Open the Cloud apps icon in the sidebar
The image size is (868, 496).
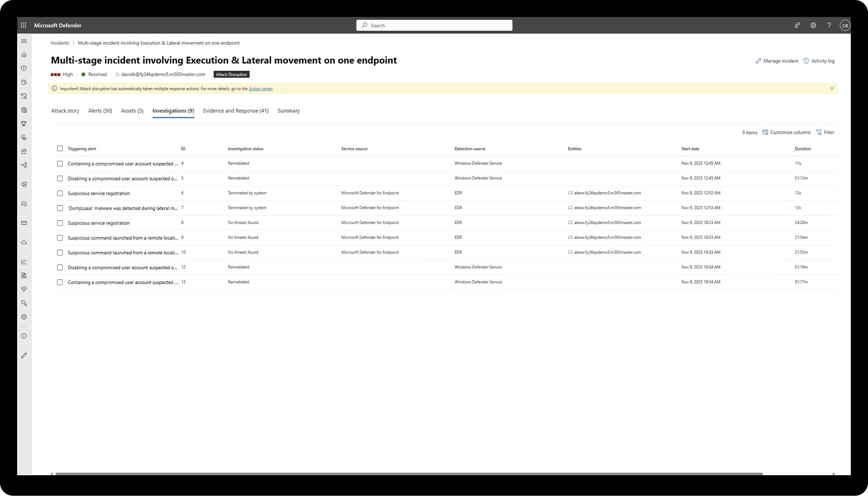point(24,242)
